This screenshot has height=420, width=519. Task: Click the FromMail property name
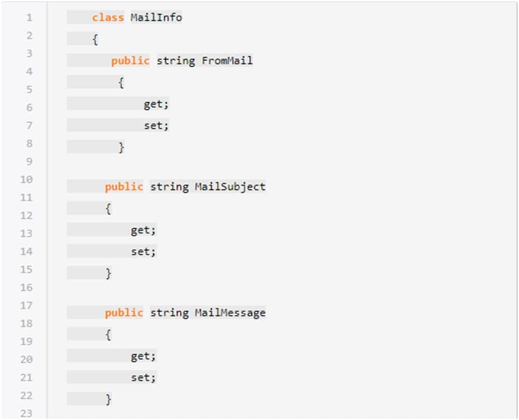[227, 60]
